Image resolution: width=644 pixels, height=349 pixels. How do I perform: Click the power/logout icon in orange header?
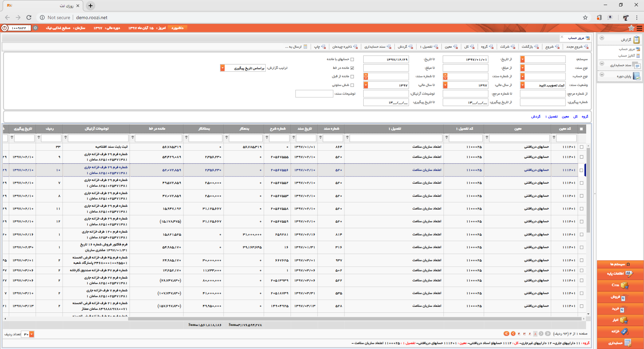(x=5, y=28)
